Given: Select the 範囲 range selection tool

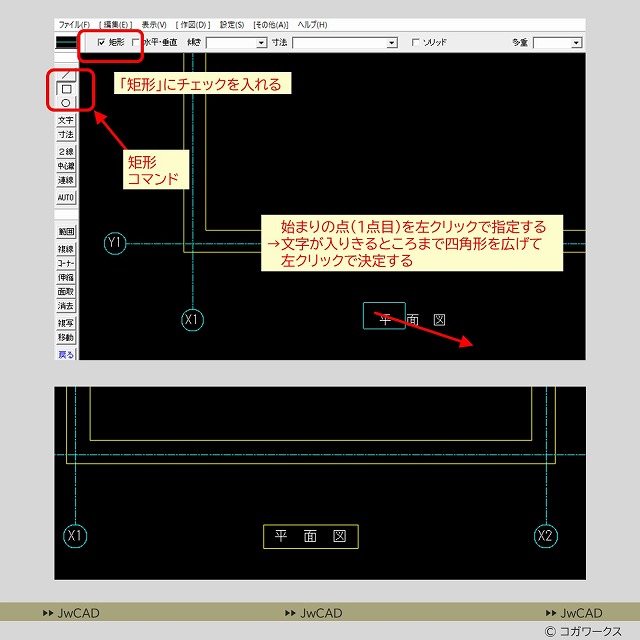Looking at the screenshot, I should 66,232.
